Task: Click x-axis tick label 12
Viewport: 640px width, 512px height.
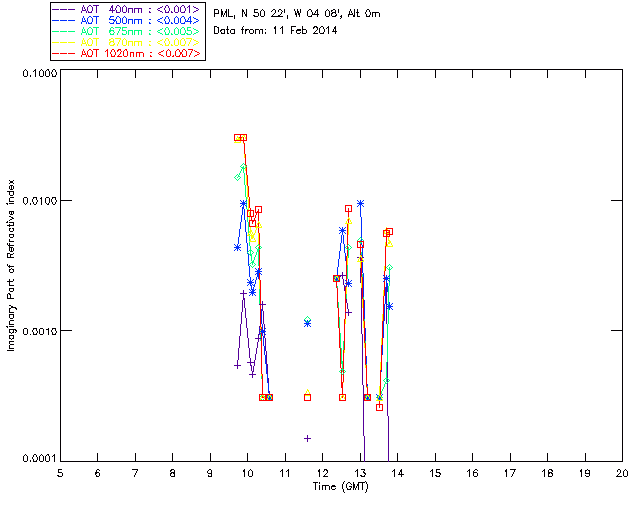Action: [322, 473]
